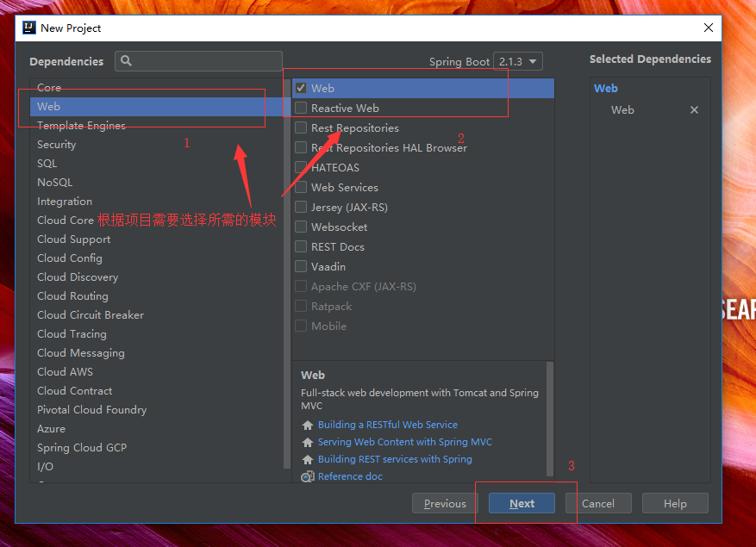The width and height of the screenshot is (756, 547).
Task: Select Cloud Config category
Action: (157, 258)
